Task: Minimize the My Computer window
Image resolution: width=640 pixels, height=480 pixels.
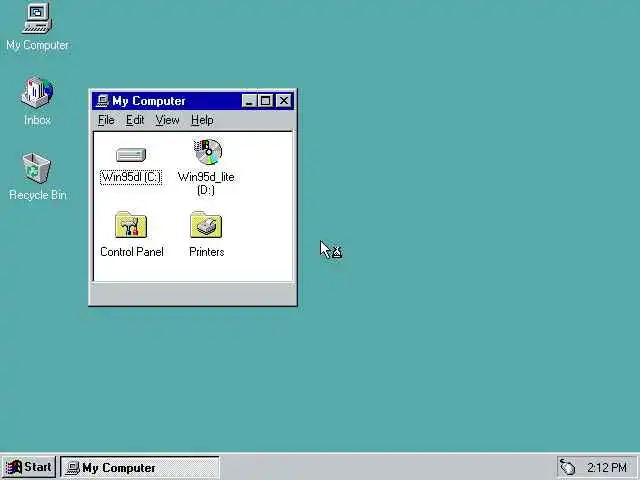Action: tap(249, 101)
